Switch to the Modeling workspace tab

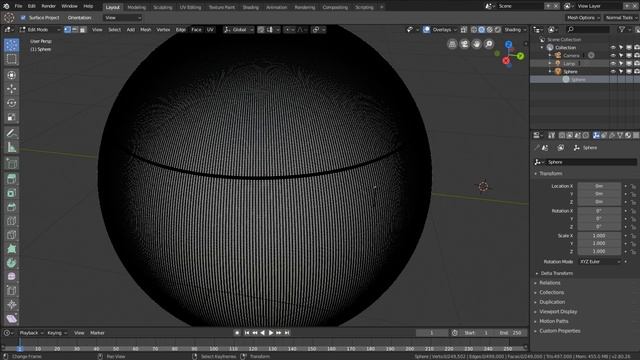(136, 7)
